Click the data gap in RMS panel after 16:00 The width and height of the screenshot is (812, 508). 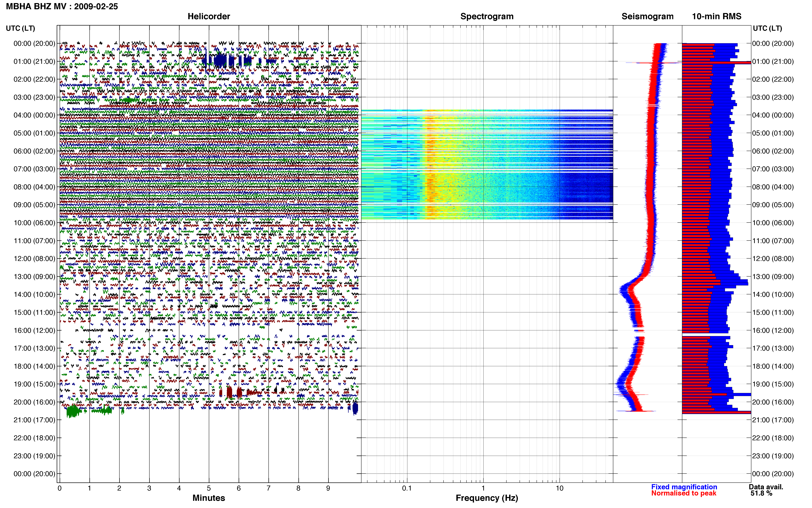(716, 335)
